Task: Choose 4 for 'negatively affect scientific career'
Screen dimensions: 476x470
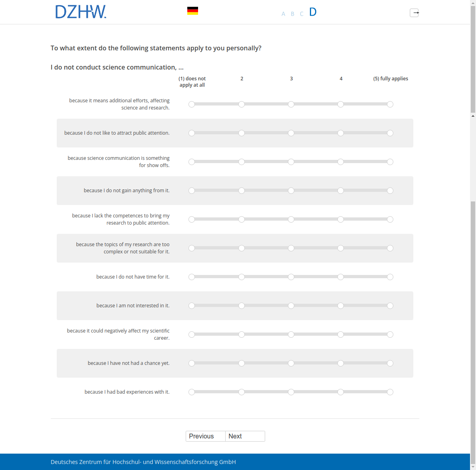Action: [x=341, y=335]
